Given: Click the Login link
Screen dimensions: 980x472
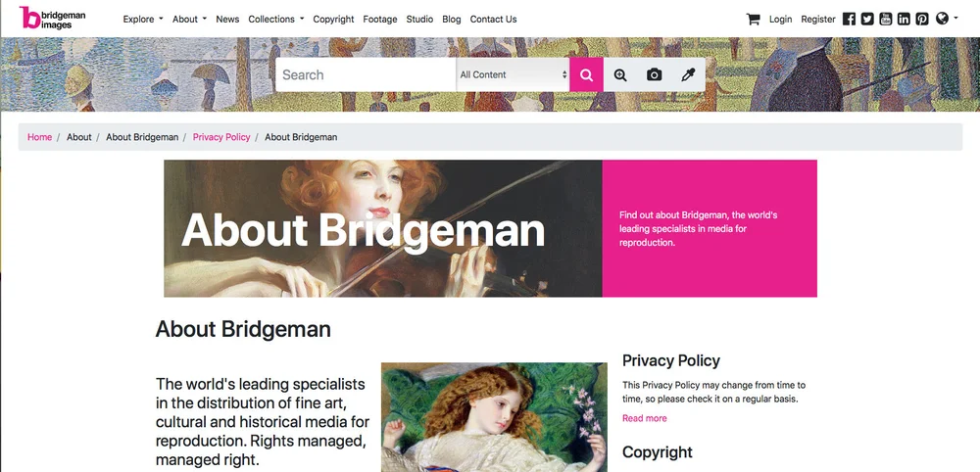Looking at the screenshot, I should 780,20.
